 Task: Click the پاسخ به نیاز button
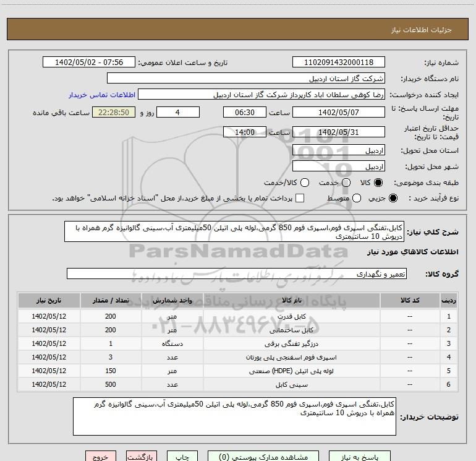click(360, 456)
